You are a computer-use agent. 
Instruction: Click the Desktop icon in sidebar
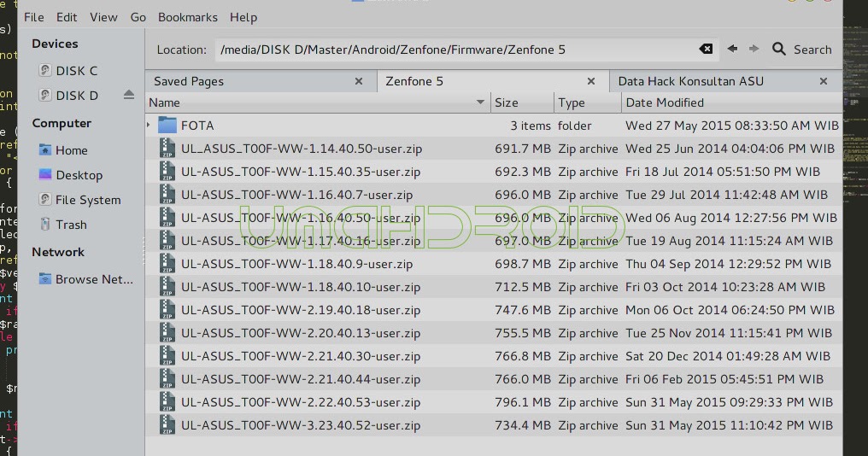[44, 174]
